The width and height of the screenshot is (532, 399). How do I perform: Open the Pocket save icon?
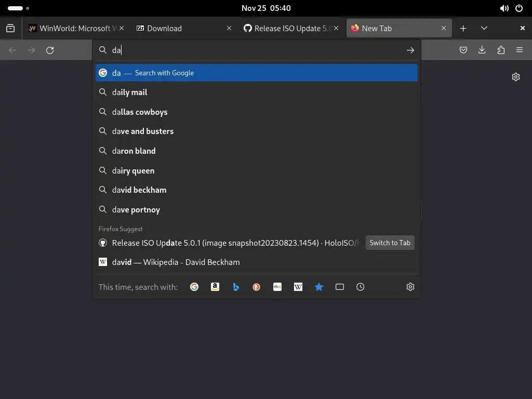(463, 50)
